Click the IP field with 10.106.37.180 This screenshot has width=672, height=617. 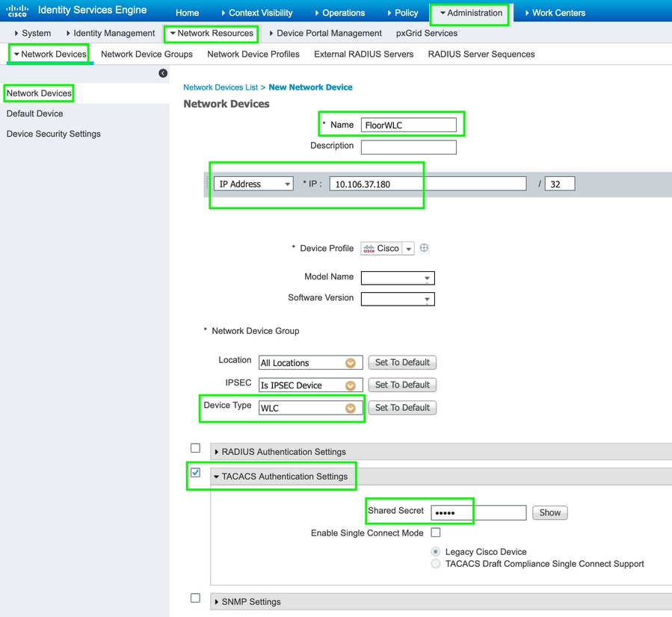[x=428, y=184]
